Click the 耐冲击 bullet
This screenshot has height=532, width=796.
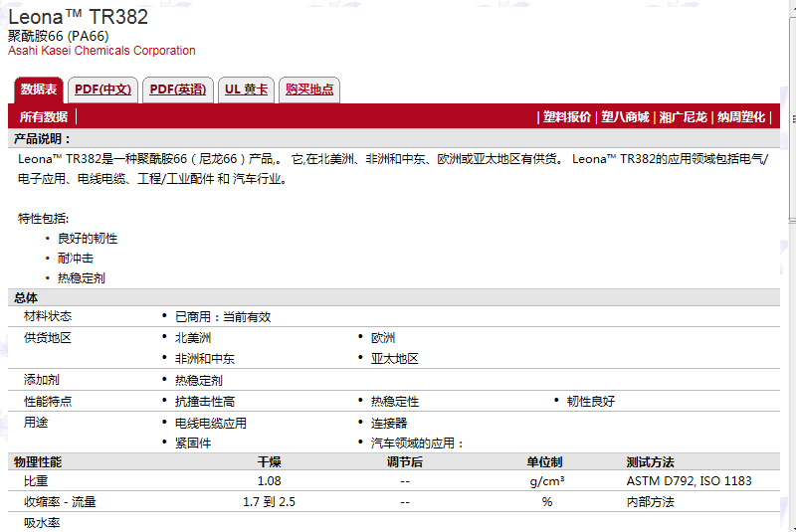coord(76,259)
